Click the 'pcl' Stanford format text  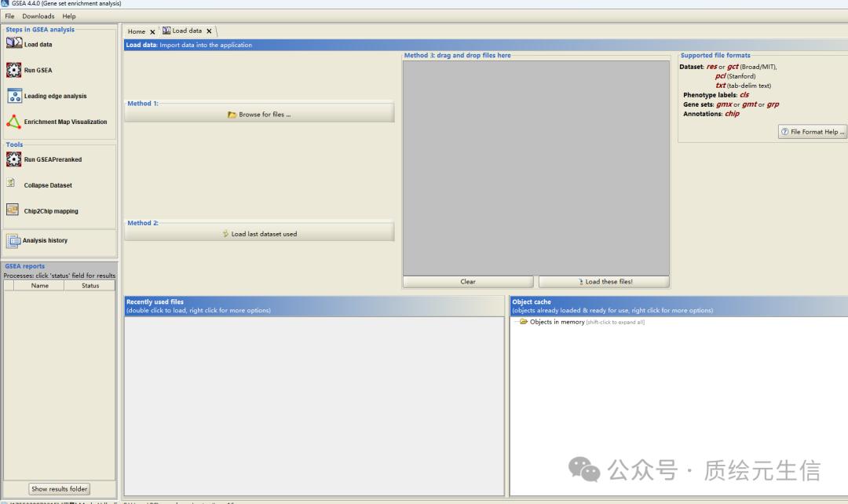point(720,76)
